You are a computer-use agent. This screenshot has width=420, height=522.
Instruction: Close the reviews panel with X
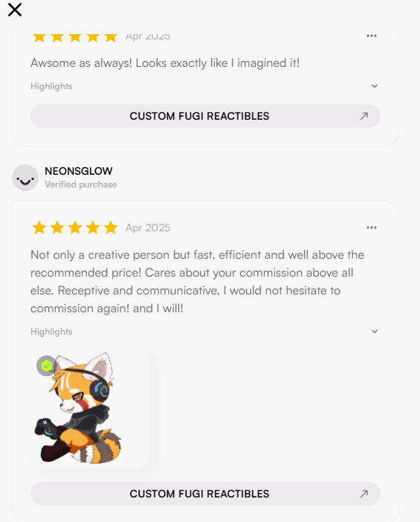(x=15, y=10)
